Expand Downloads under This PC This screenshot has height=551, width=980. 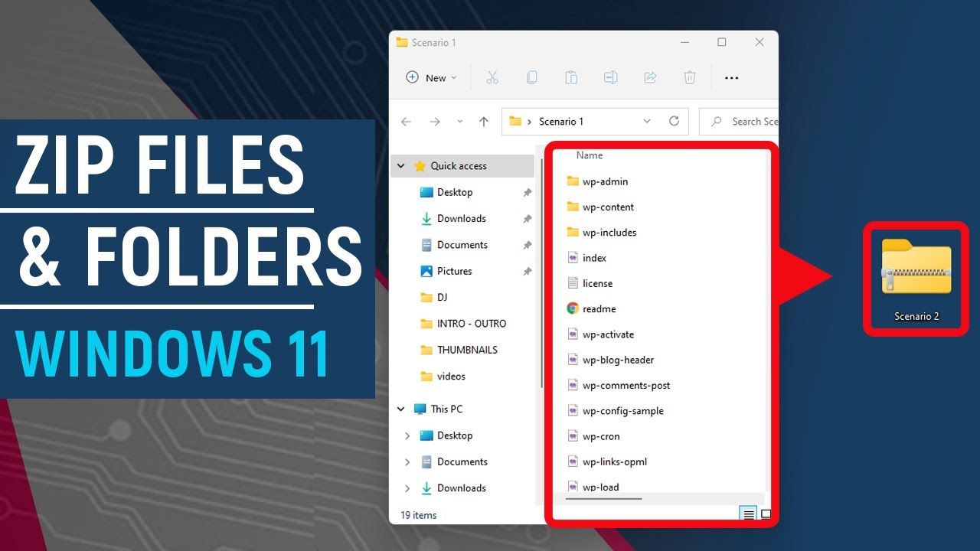(x=407, y=488)
